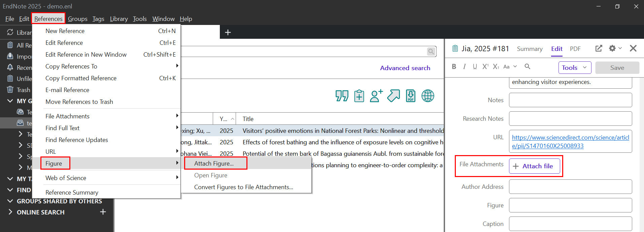This screenshot has width=644, height=232.
Task: Select the Effects of forest bathing reference row
Action: tap(312, 142)
